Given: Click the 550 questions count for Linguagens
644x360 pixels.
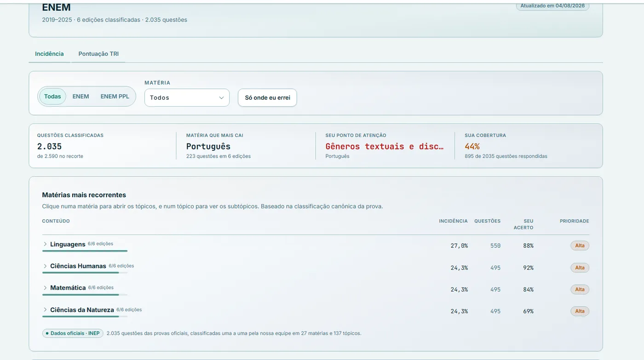Looking at the screenshot, I should pos(495,246).
